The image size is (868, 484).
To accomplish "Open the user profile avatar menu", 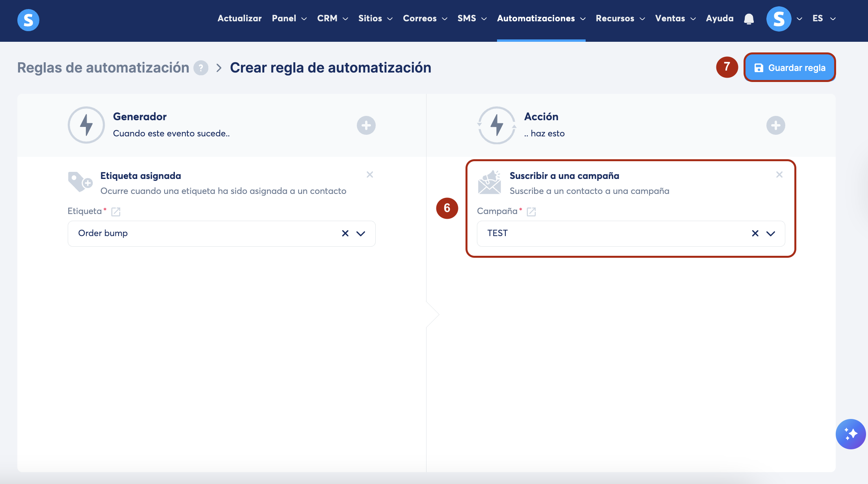I will pyautogui.click(x=779, y=19).
